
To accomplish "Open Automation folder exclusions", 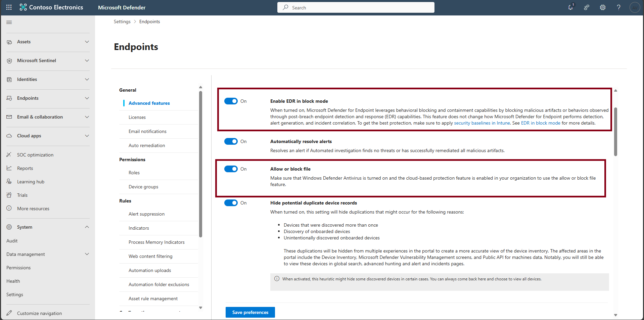I will tap(159, 284).
